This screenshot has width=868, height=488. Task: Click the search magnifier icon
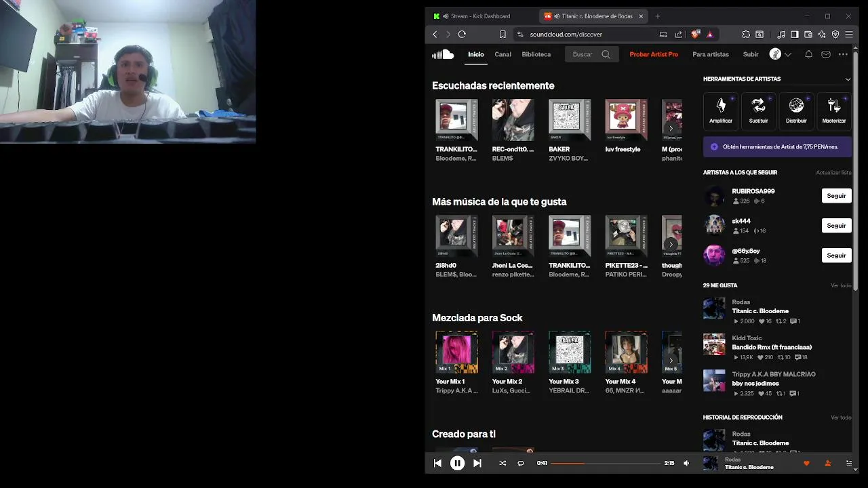(x=606, y=54)
